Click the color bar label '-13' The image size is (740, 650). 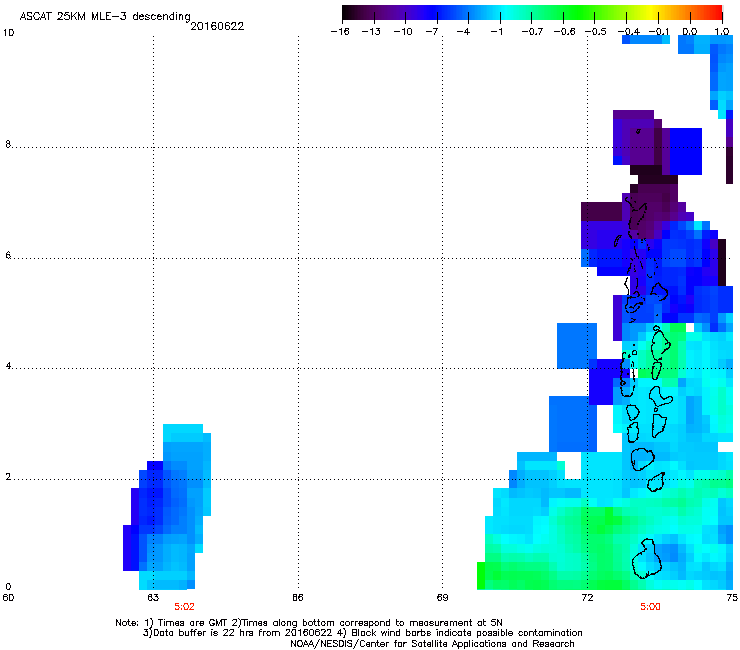(x=371, y=32)
